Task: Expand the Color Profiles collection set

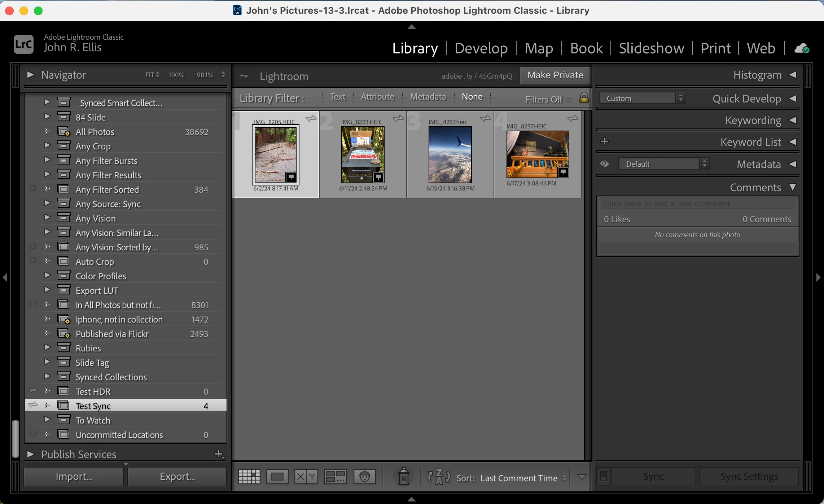Action: click(x=47, y=275)
